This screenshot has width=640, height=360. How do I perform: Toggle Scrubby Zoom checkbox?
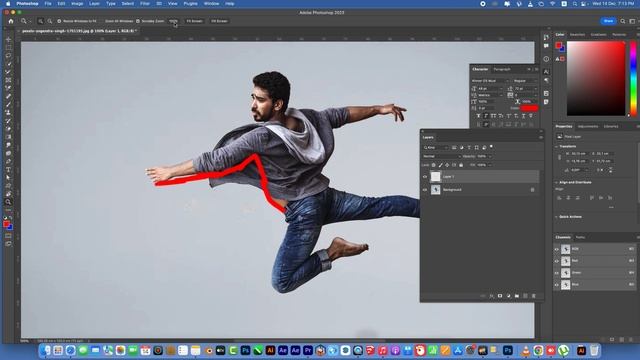point(138,21)
